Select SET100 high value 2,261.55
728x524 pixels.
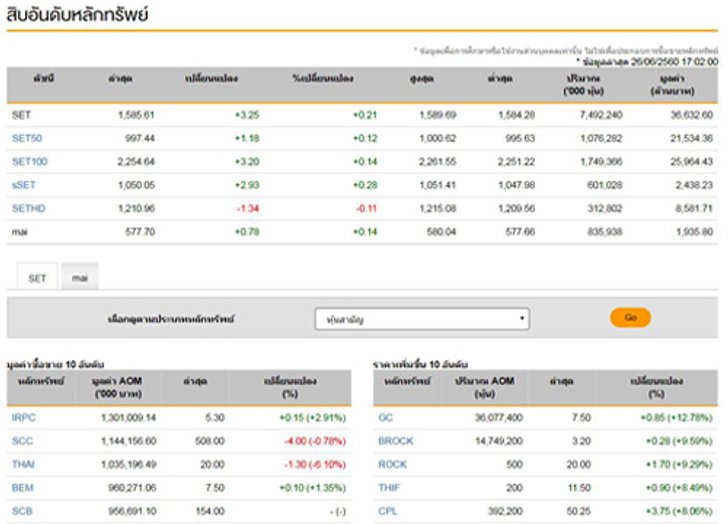pyautogui.click(x=437, y=162)
